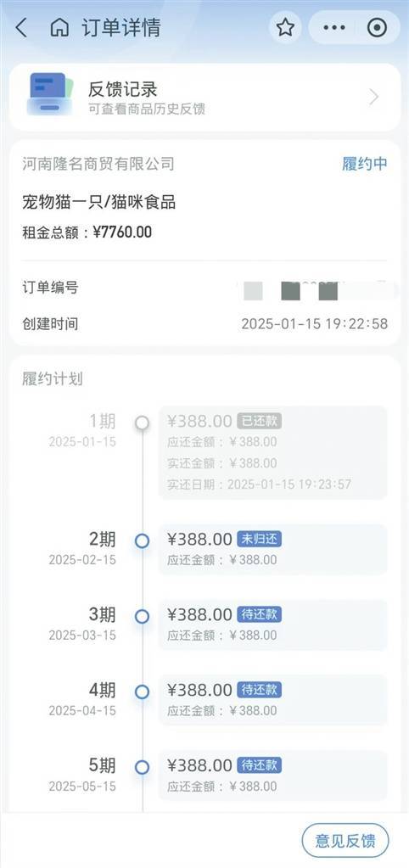
Task: Tap the 履约中 status label
Action: [365, 163]
